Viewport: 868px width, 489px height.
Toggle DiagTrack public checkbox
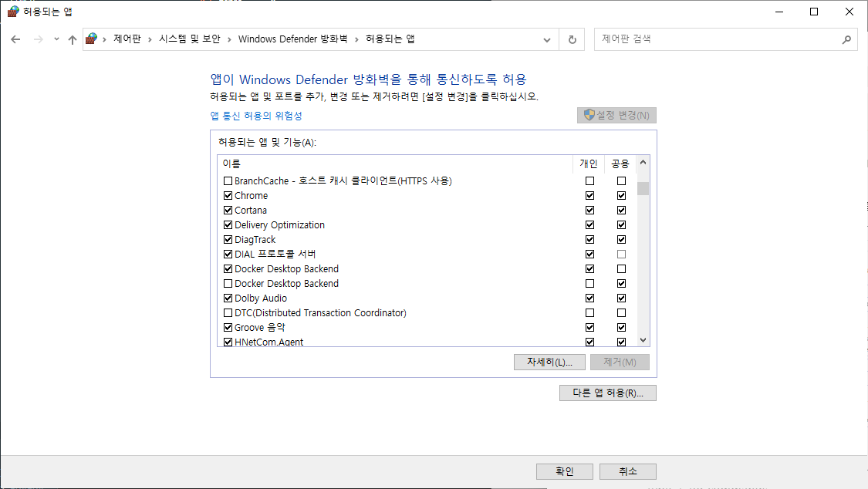(621, 240)
